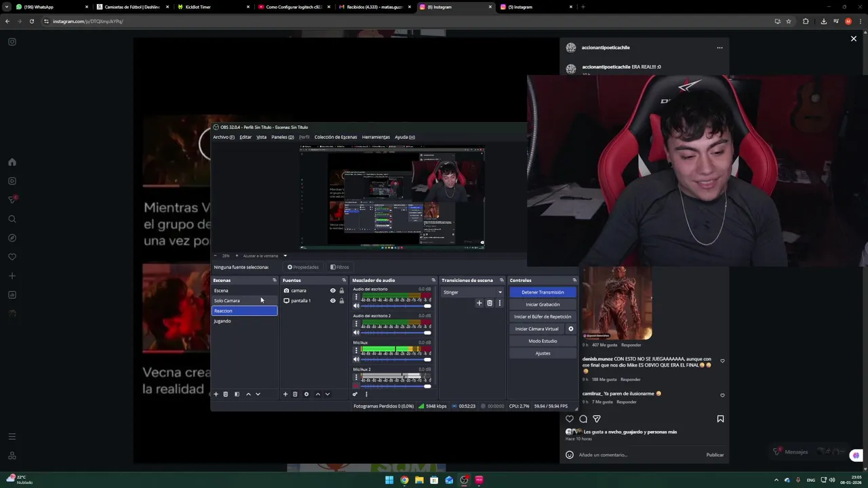The width and height of the screenshot is (868, 488).
Task: Open Chrome tab search chevron
Action: pyautogui.click(x=7, y=7)
